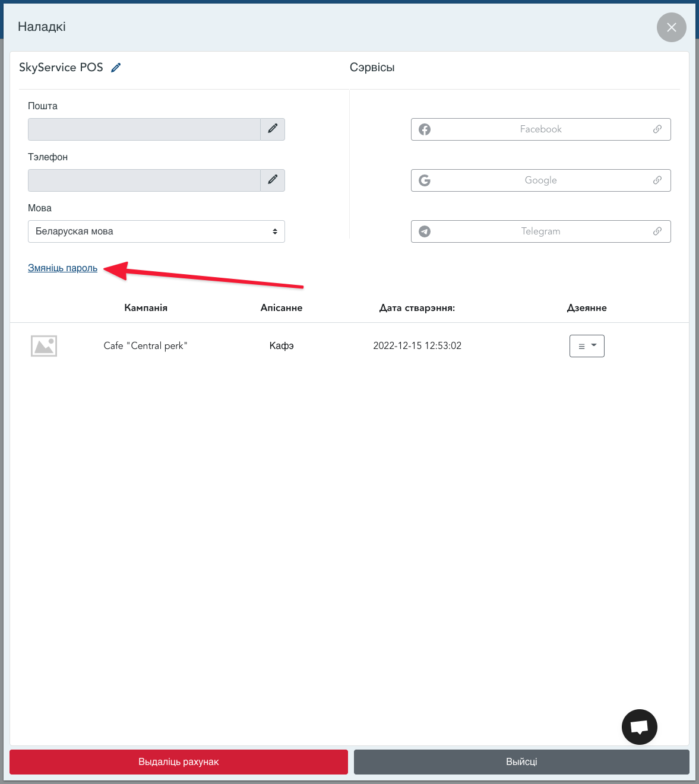699x784 pixels.
Task: Open the Мова language dropdown
Action: 156,231
